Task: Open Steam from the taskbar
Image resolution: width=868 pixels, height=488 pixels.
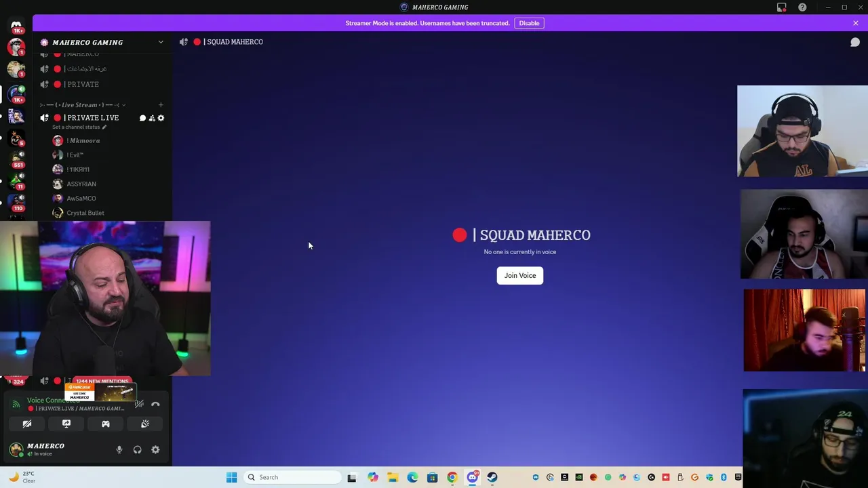Action: (x=492, y=477)
